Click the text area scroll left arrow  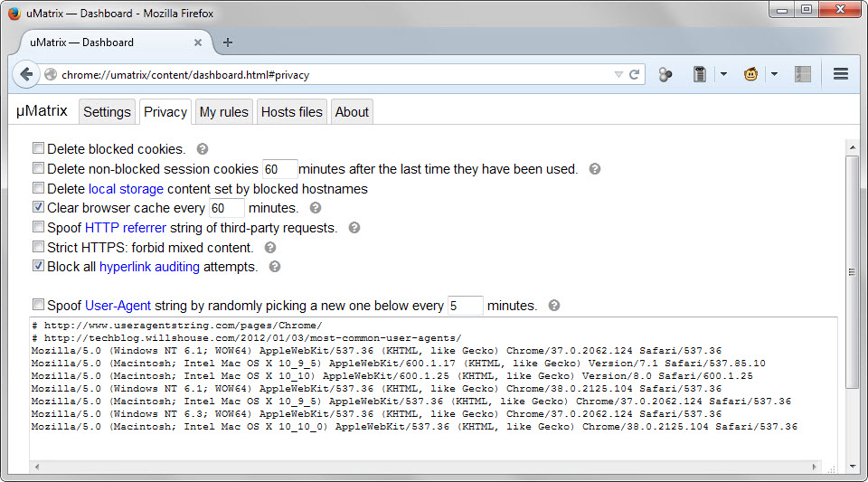[37, 467]
